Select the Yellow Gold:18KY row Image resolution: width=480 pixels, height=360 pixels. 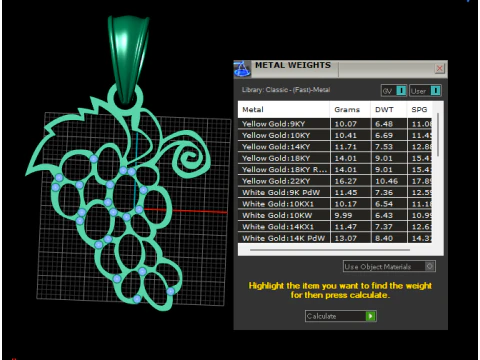coord(335,158)
